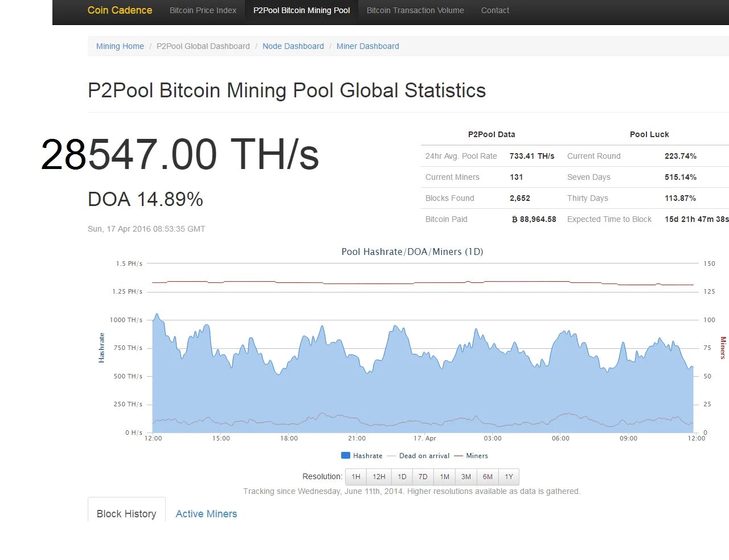Click the 17. Apr x-axis label
729x560 pixels.
[x=425, y=438]
